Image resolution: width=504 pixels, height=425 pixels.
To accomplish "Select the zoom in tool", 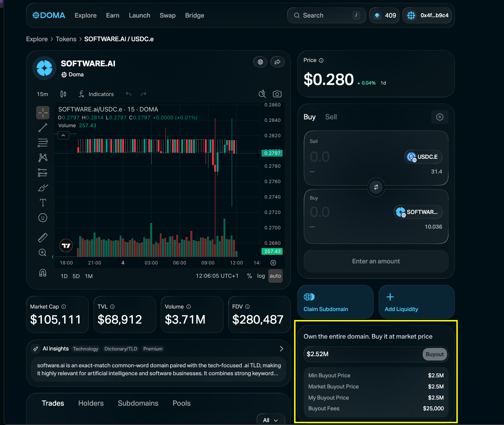I will (x=43, y=253).
